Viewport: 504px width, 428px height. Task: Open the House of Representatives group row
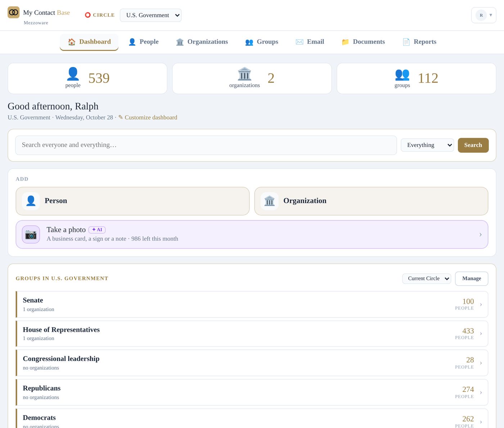pyautogui.click(x=252, y=334)
